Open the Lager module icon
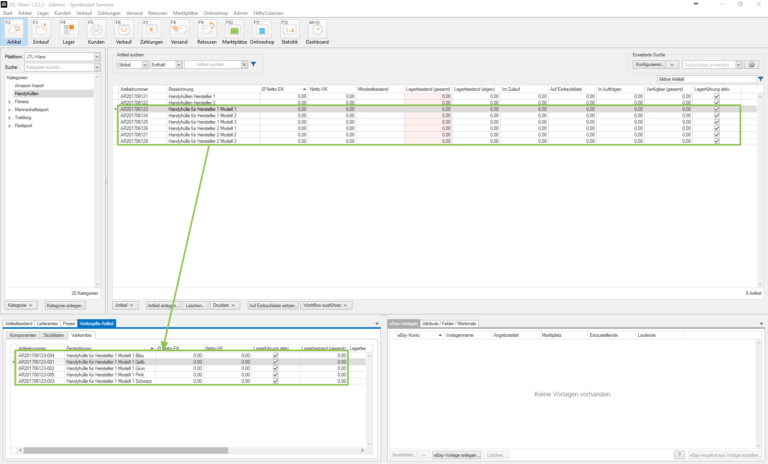This screenshot has width=768, height=464. (x=69, y=33)
